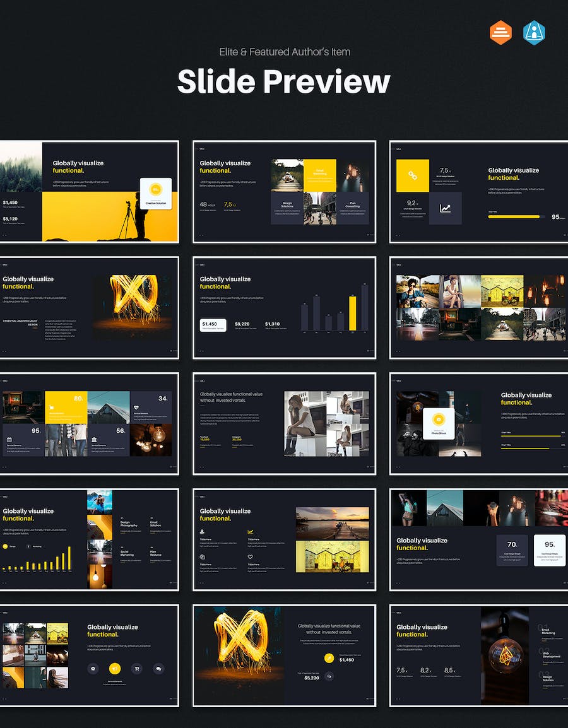
Task: Click the pier sunset photo
Action: pos(332,522)
